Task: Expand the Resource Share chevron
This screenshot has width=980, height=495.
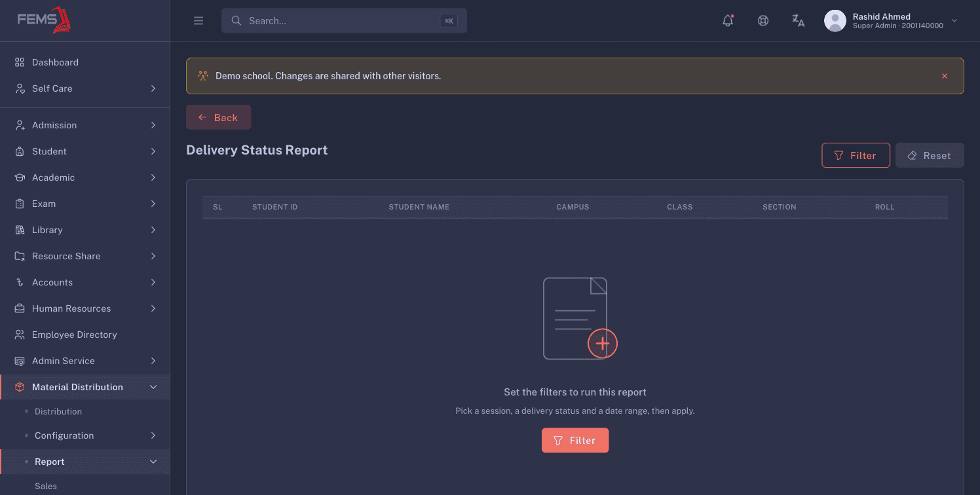Action: pos(153,256)
